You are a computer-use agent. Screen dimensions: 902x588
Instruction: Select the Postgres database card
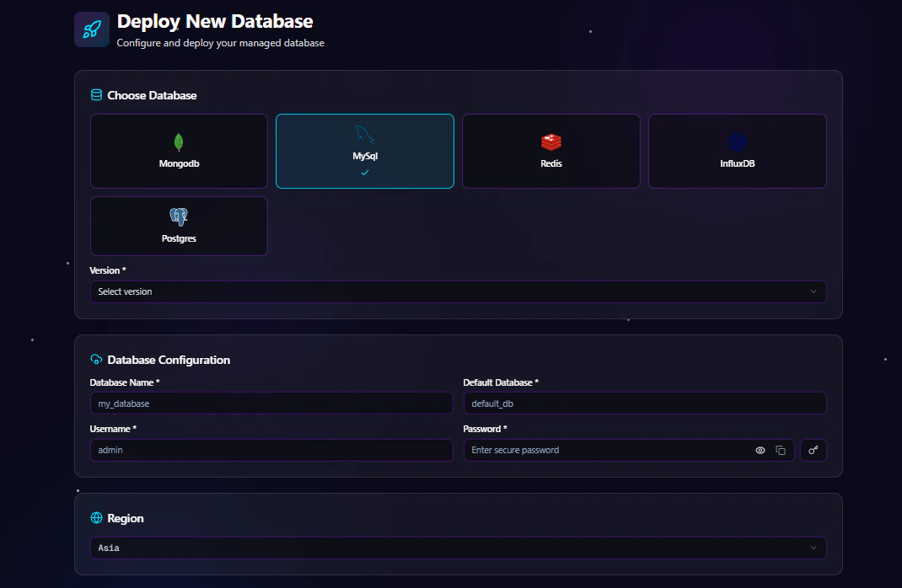pos(179,226)
